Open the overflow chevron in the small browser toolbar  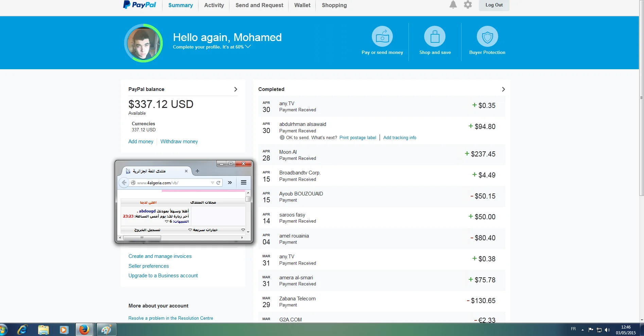tap(230, 183)
